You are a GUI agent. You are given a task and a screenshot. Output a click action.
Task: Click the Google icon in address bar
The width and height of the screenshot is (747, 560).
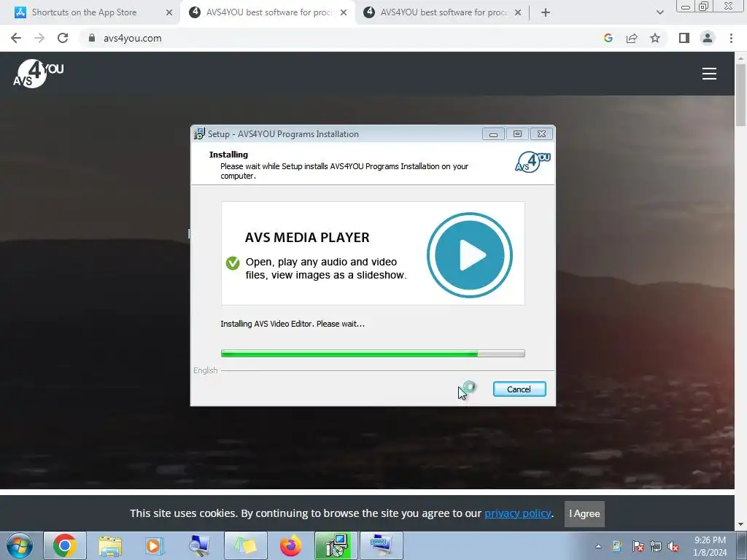click(x=608, y=38)
